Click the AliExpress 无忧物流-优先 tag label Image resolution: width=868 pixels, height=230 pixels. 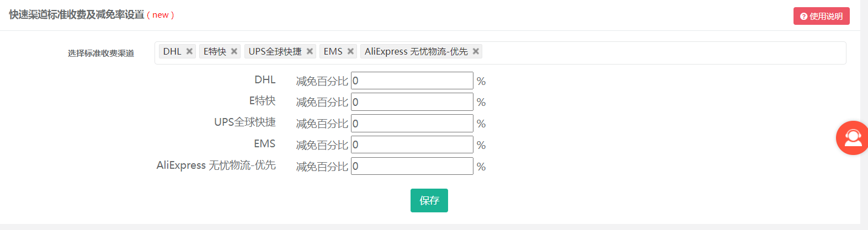[x=416, y=51]
